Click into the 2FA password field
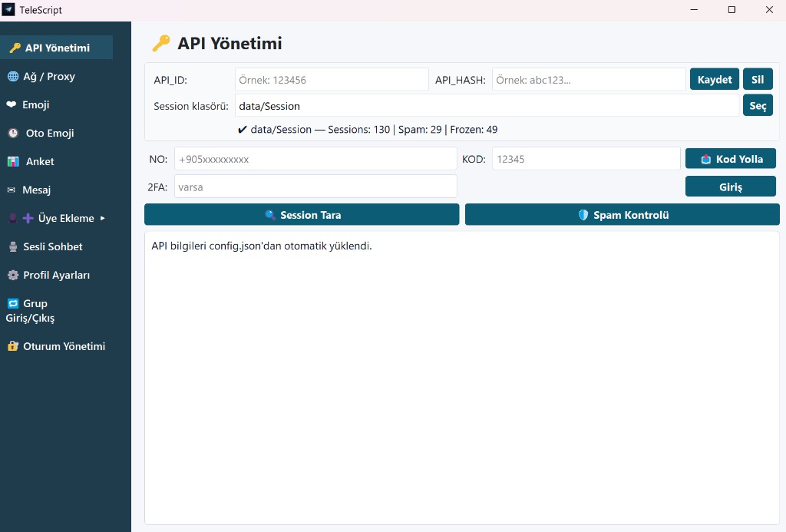Viewport: 786px width, 532px height. tap(315, 187)
